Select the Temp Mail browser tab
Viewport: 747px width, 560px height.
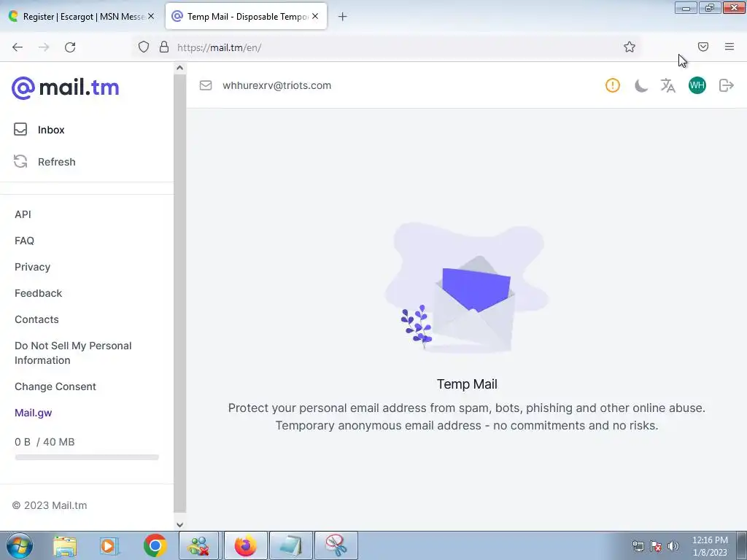coord(245,17)
